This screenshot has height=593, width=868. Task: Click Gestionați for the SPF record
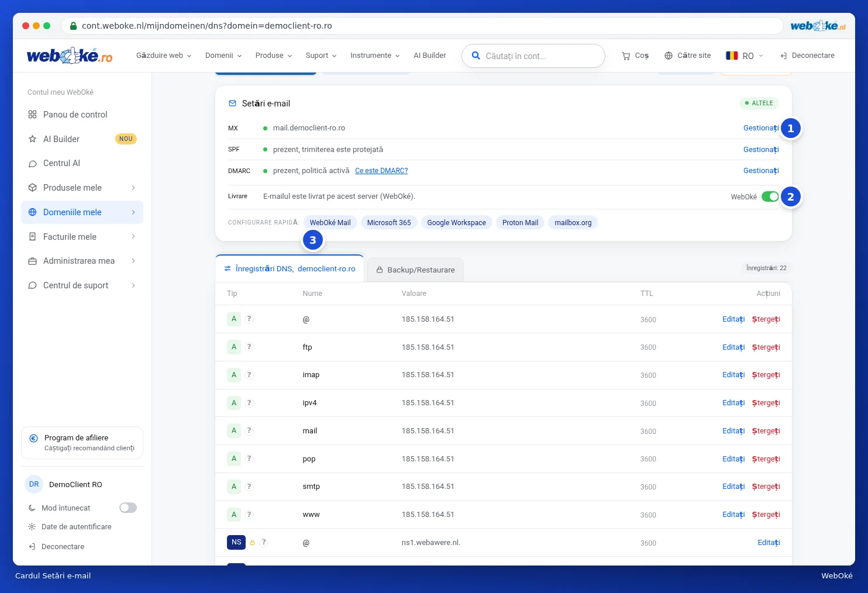tap(761, 150)
